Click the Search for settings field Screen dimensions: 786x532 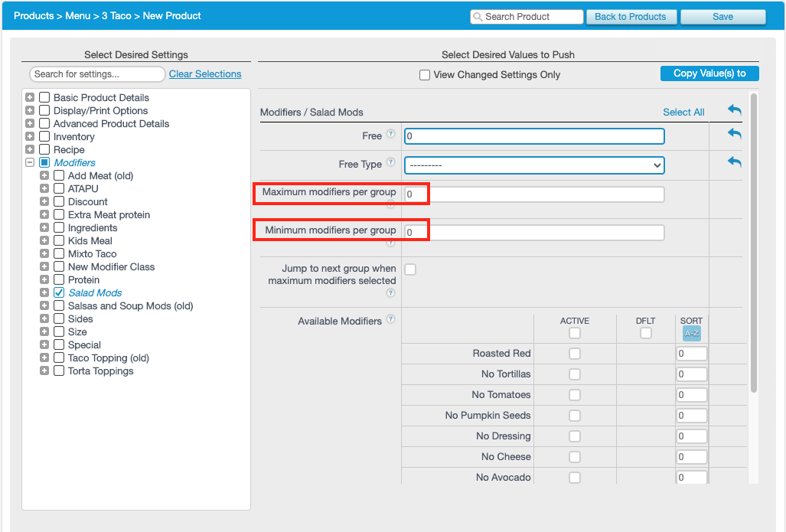click(97, 73)
